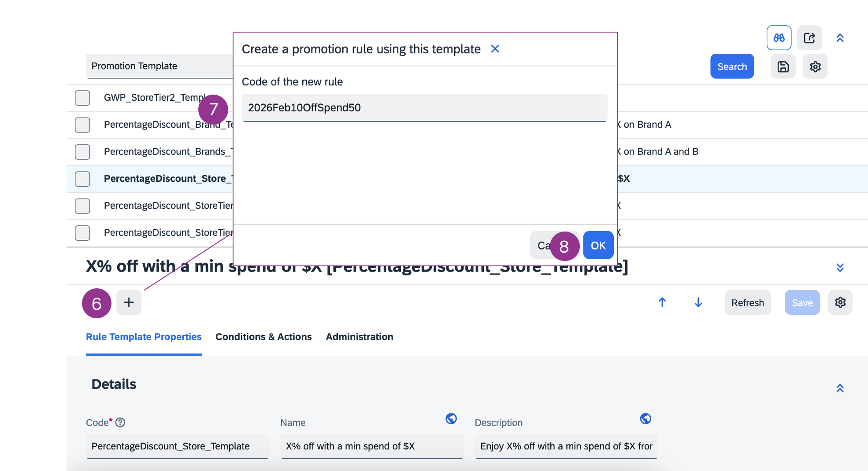Collapse the Details section

[840, 388]
